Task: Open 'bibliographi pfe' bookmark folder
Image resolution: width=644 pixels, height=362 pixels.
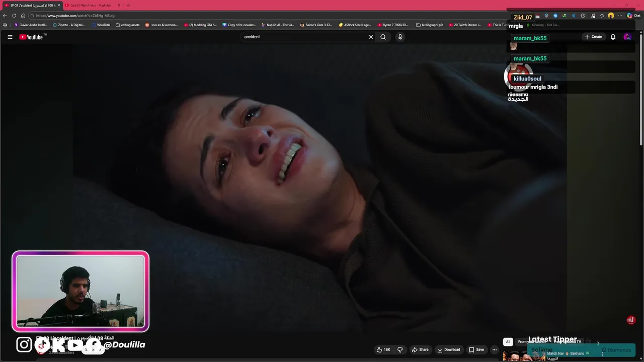Action: pyautogui.click(x=430, y=25)
